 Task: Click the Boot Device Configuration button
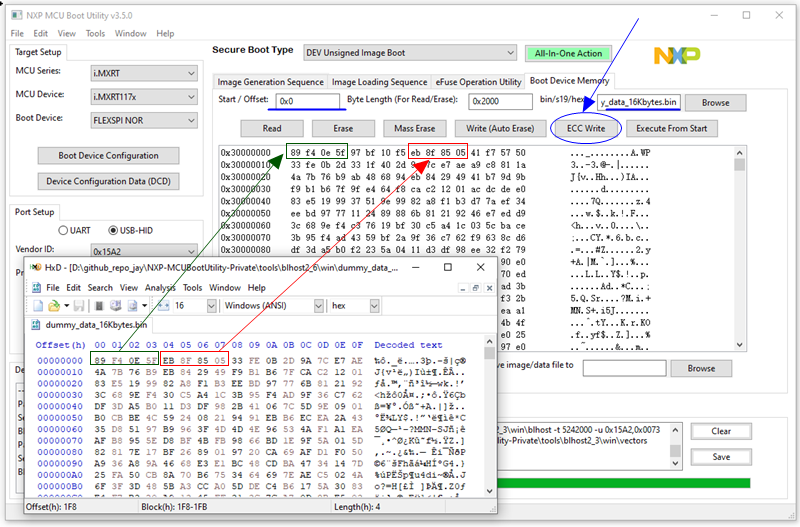(108, 156)
